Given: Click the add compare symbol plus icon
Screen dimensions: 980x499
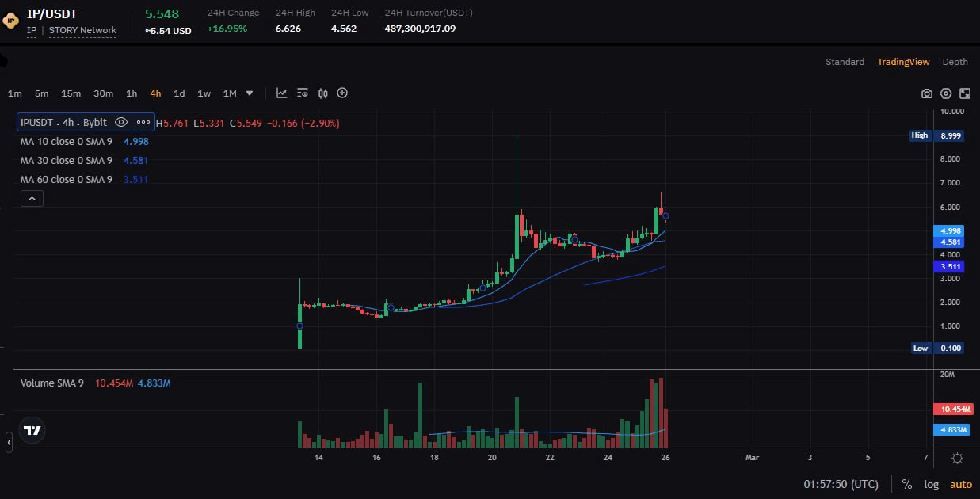Looking at the screenshot, I should pyautogui.click(x=342, y=93).
